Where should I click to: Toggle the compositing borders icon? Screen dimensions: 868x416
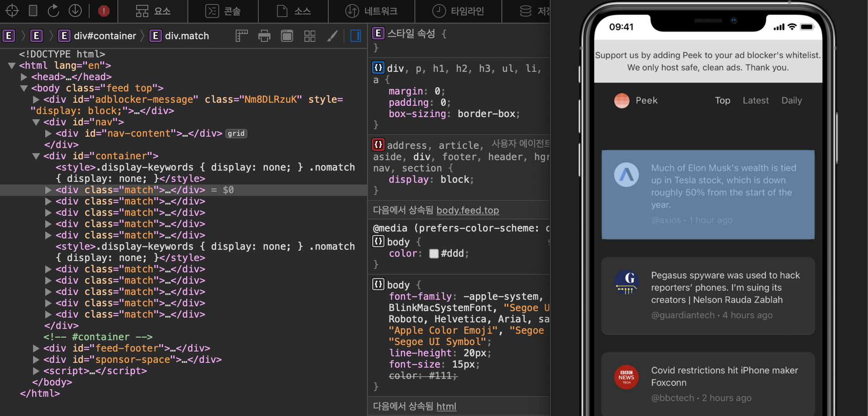click(x=287, y=36)
